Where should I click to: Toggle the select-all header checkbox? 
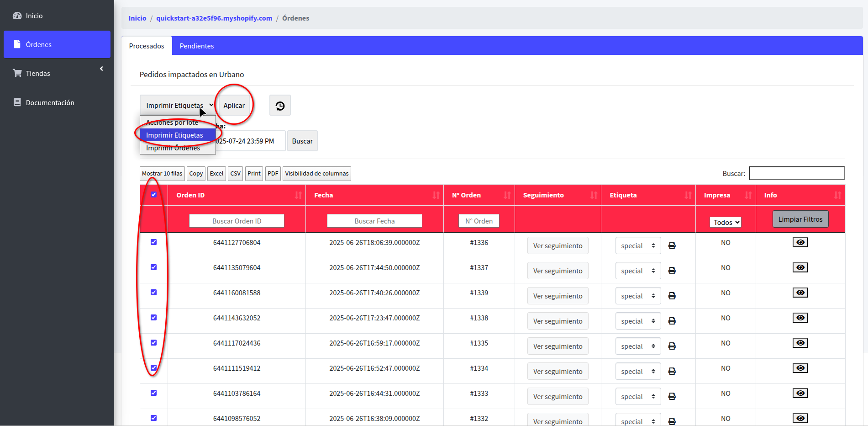(x=154, y=195)
